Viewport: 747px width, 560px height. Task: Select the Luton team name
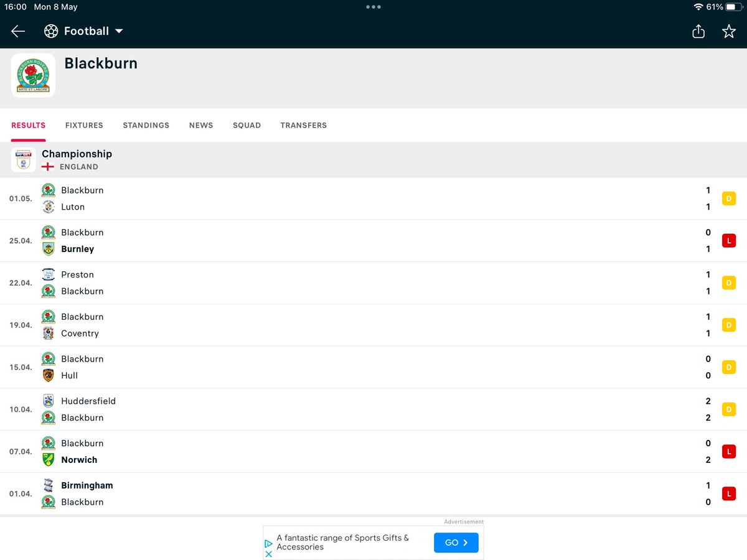click(73, 207)
